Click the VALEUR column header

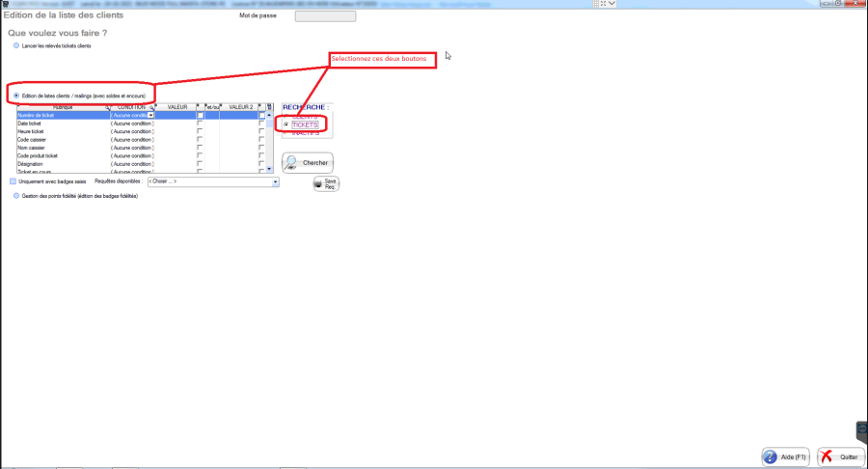[177, 107]
